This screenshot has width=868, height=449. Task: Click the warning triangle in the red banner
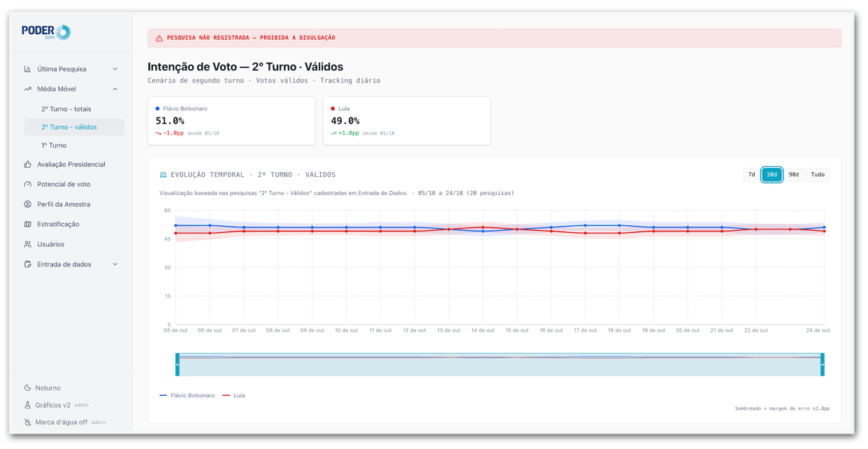(x=159, y=38)
